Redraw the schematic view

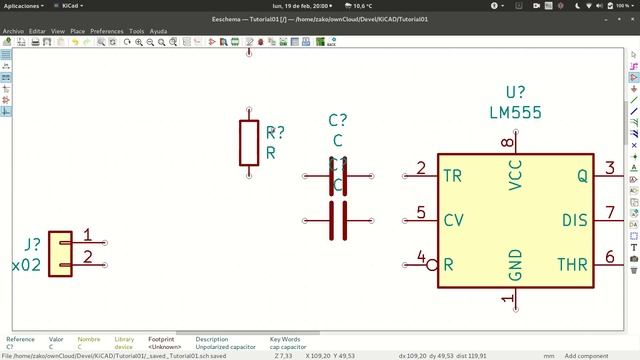point(127,42)
